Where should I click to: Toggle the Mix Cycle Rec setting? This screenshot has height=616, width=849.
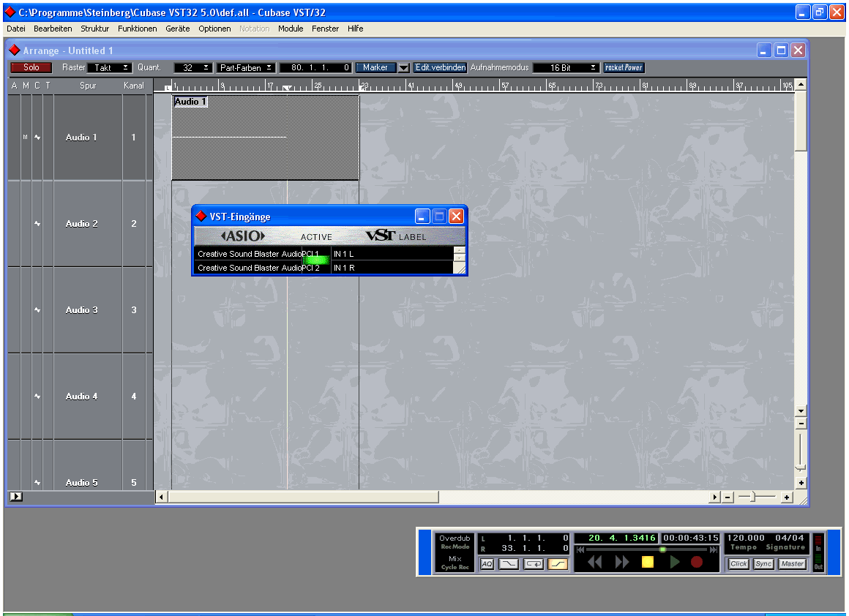pos(455,563)
